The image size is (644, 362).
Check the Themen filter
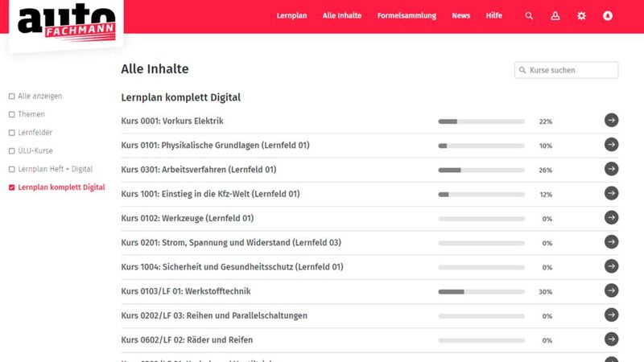(x=11, y=114)
